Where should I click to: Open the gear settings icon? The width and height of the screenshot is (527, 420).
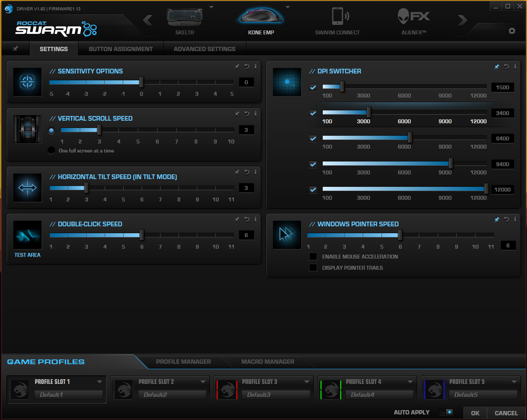tap(512, 31)
